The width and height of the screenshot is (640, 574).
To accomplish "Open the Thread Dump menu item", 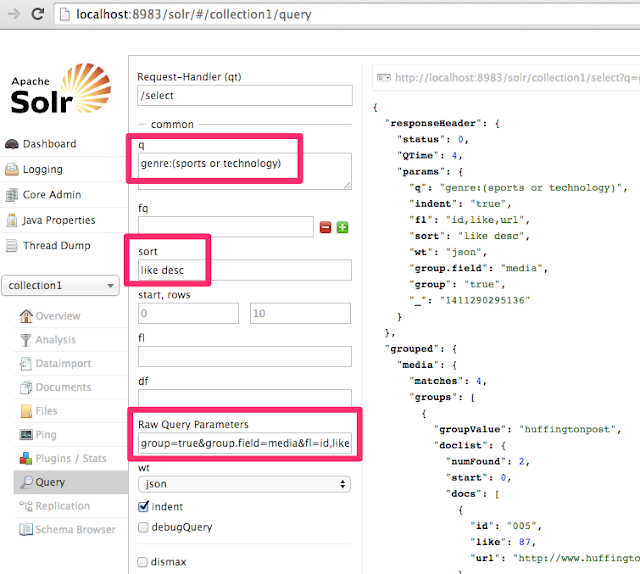I will tap(57, 246).
